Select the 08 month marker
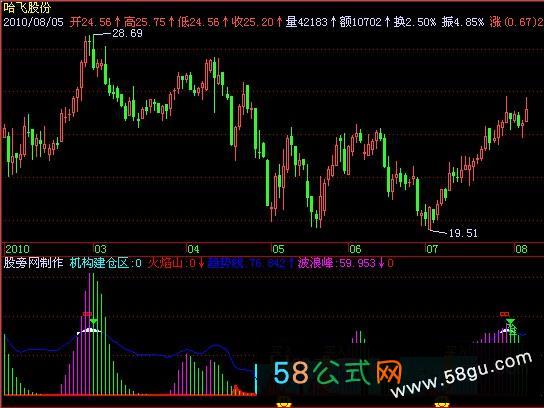 521,249
